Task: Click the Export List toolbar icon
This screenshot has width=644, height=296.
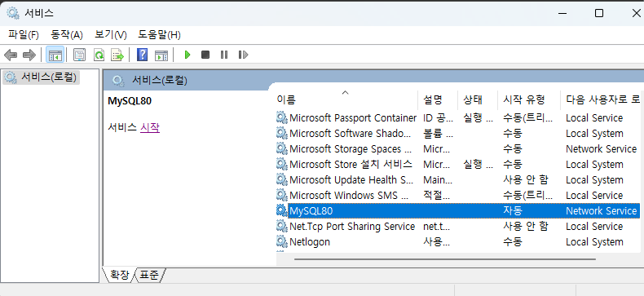Action: (118, 55)
